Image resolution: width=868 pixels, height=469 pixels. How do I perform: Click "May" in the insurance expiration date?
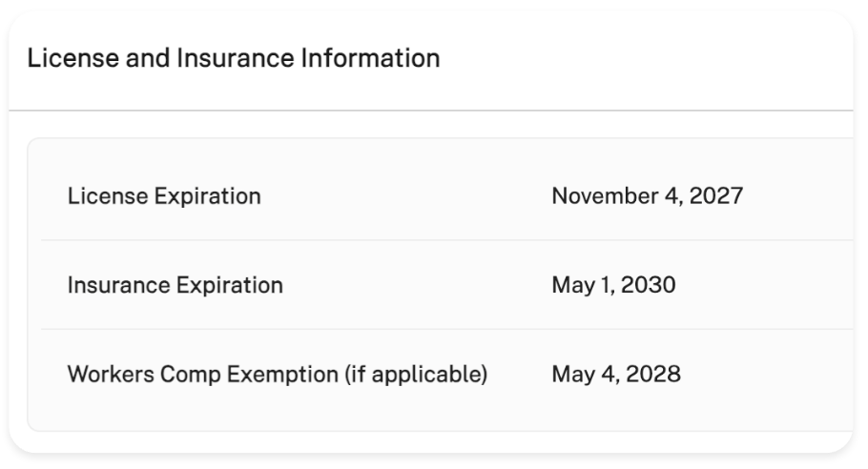coord(572,285)
